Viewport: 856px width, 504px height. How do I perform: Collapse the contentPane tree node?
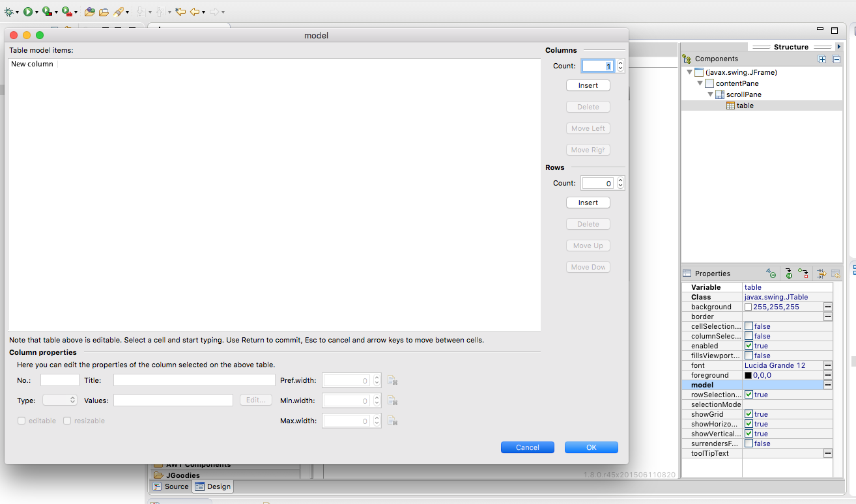pos(700,83)
